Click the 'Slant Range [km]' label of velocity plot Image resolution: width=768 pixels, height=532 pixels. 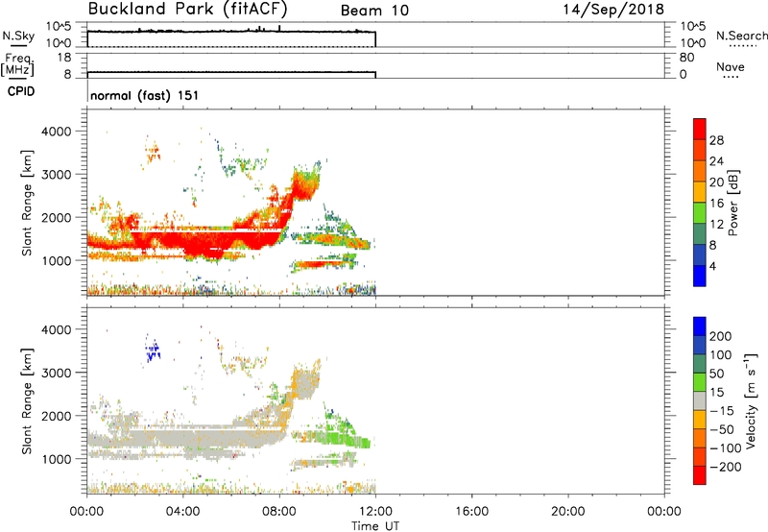click(x=27, y=401)
